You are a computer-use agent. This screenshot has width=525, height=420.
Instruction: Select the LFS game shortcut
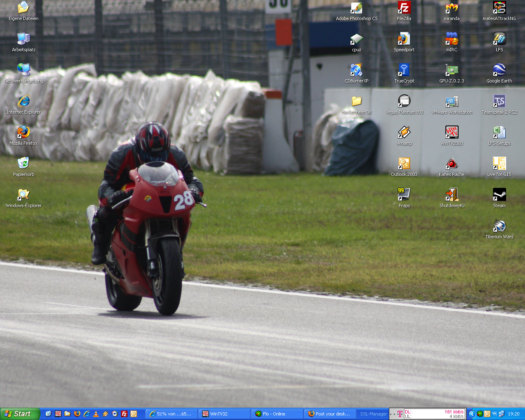(499, 42)
